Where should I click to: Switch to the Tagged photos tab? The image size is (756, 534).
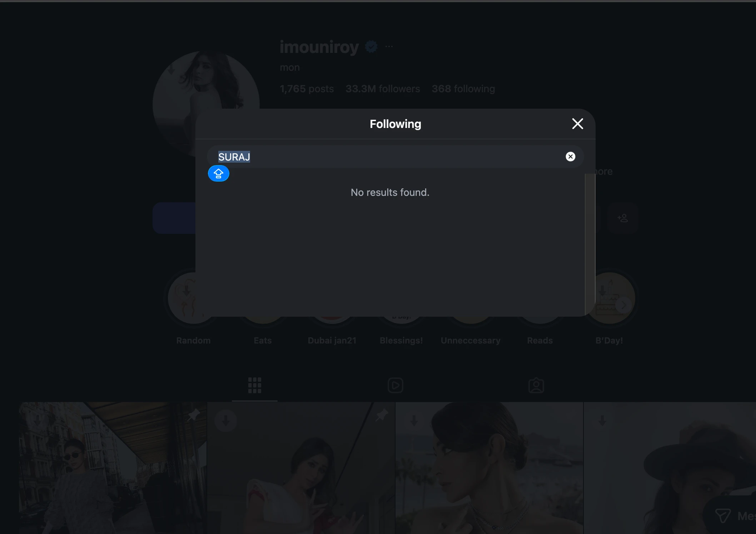tap(536, 385)
